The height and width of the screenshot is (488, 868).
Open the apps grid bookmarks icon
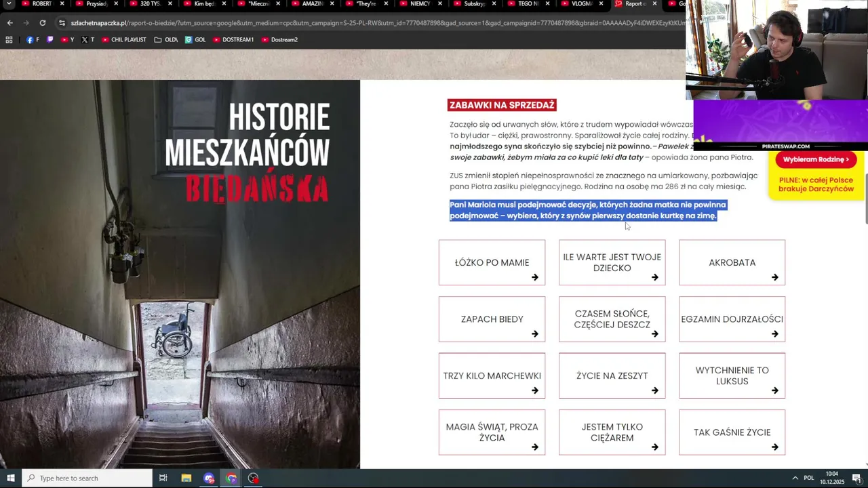pos(9,39)
